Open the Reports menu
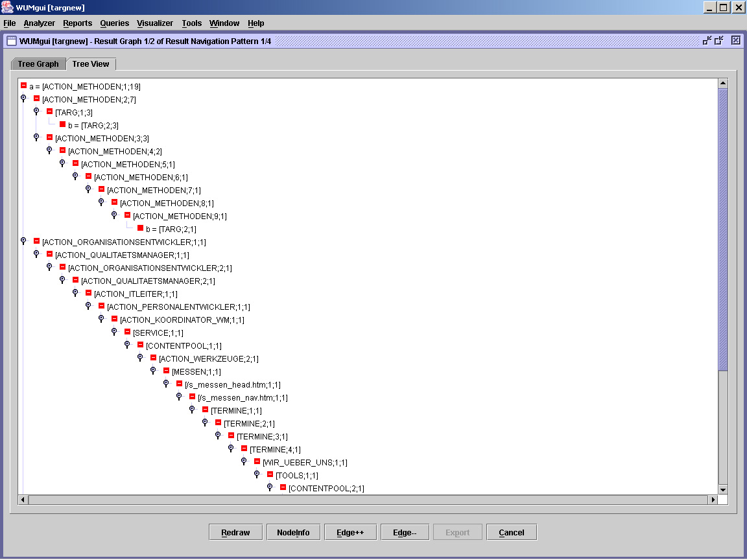Image resolution: width=747 pixels, height=560 pixels. click(77, 23)
